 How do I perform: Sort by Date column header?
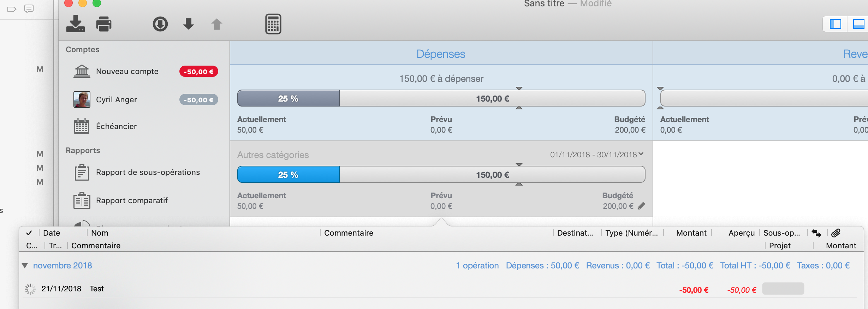(x=52, y=233)
